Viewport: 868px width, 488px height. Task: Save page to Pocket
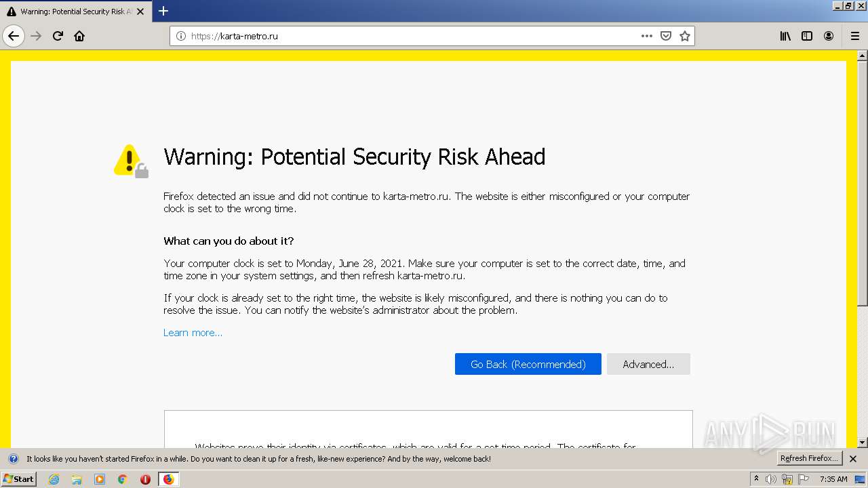click(666, 36)
